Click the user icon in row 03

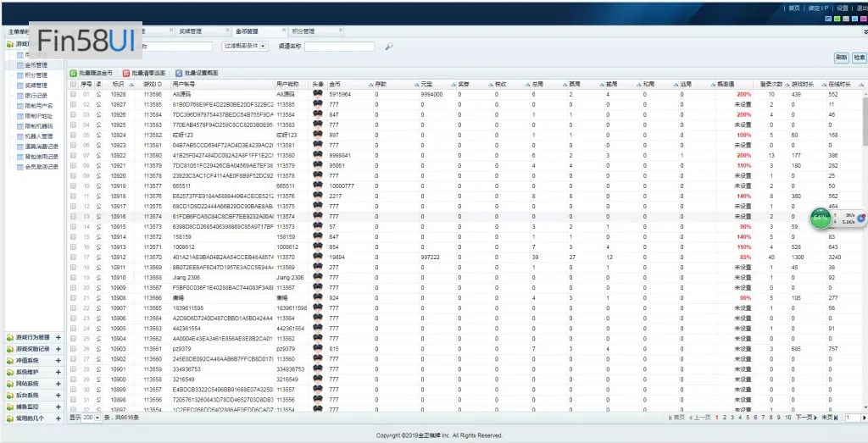pyautogui.click(x=98, y=114)
